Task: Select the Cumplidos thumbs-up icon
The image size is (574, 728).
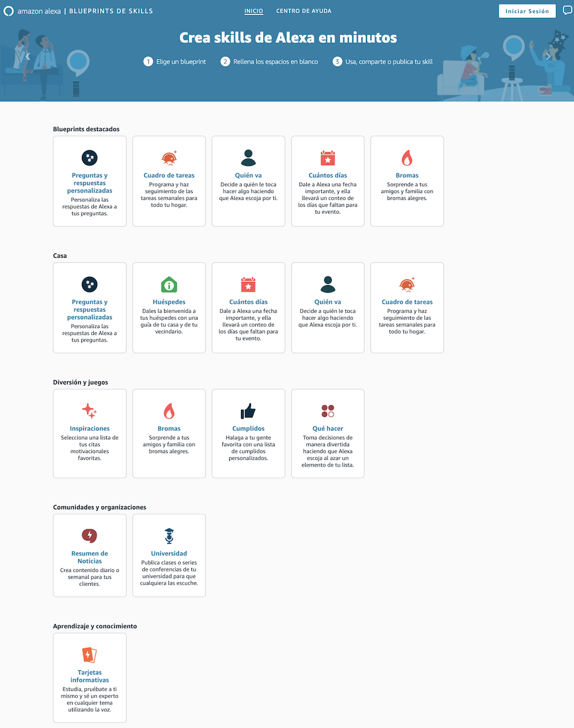Action: pyautogui.click(x=248, y=411)
